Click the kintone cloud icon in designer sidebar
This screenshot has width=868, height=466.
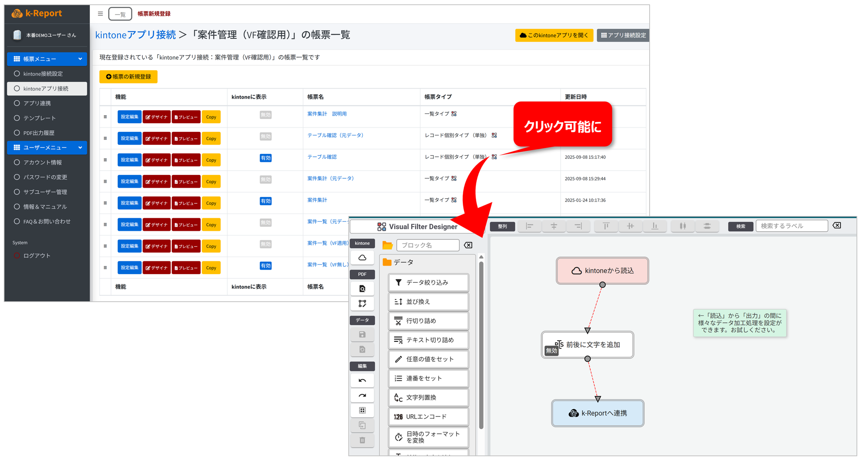[x=362, y=258]
